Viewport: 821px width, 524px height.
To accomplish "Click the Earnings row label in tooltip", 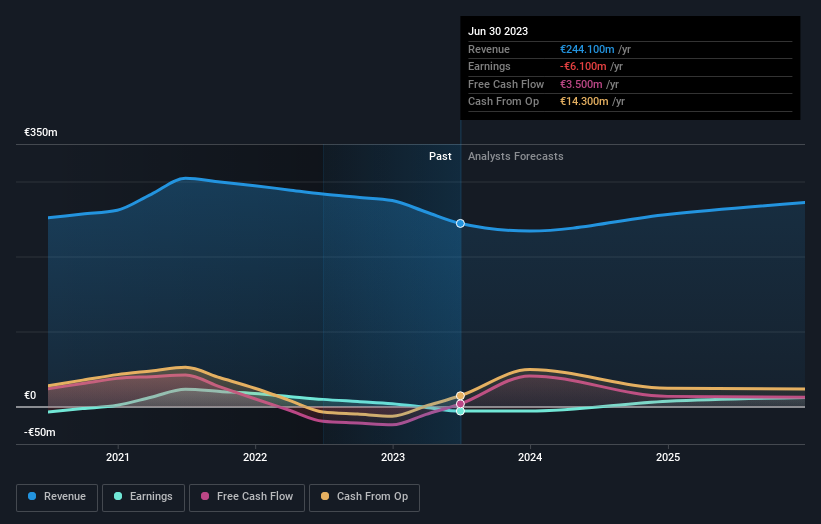I will pos(489,66).
